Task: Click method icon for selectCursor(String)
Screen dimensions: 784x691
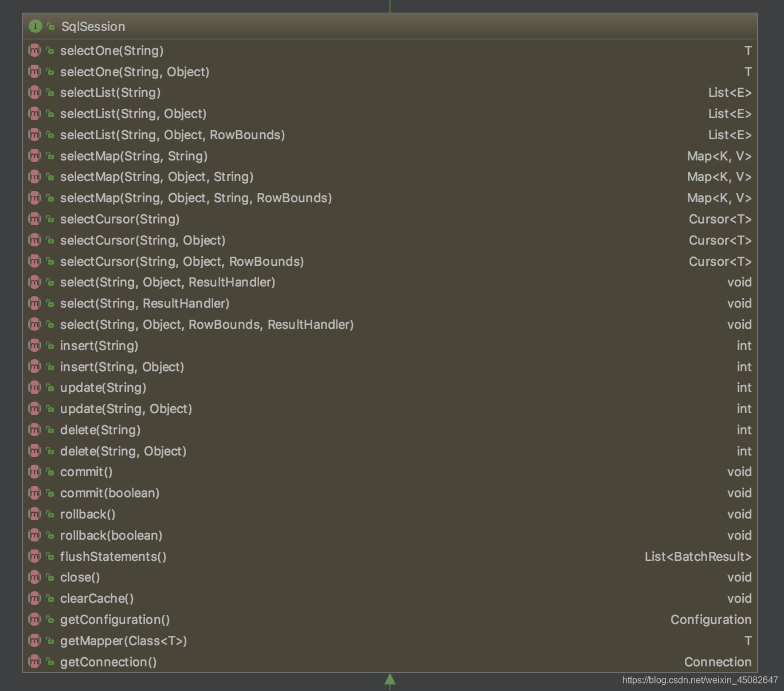Action: pos(34,219)
